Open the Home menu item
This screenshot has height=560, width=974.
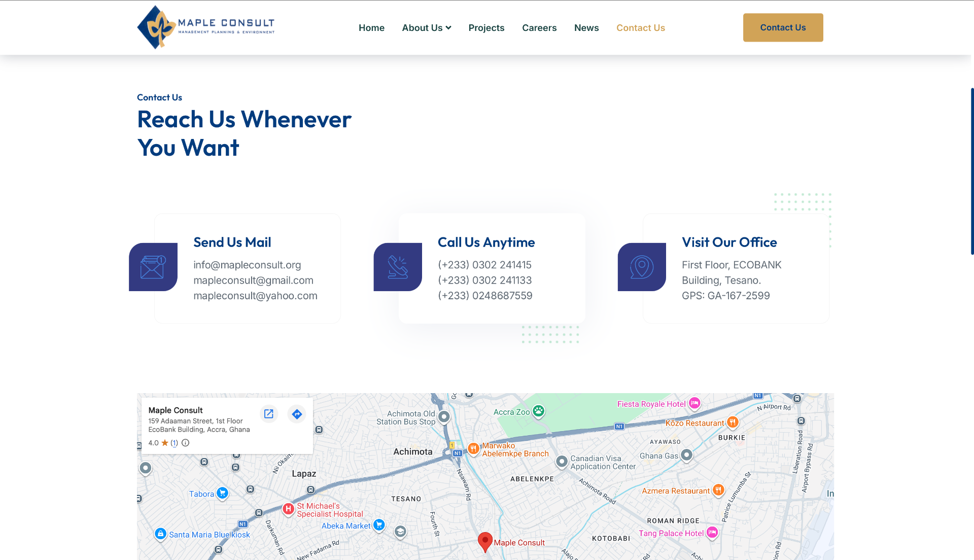click(371, 28)
